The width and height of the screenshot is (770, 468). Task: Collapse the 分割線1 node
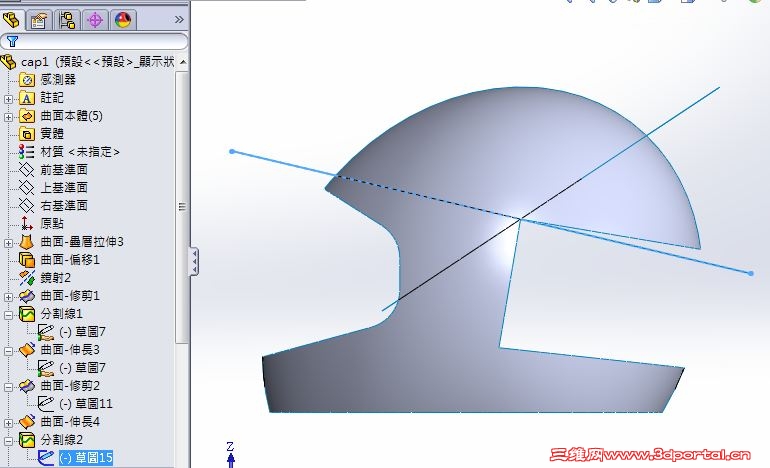tap(8, 315)
